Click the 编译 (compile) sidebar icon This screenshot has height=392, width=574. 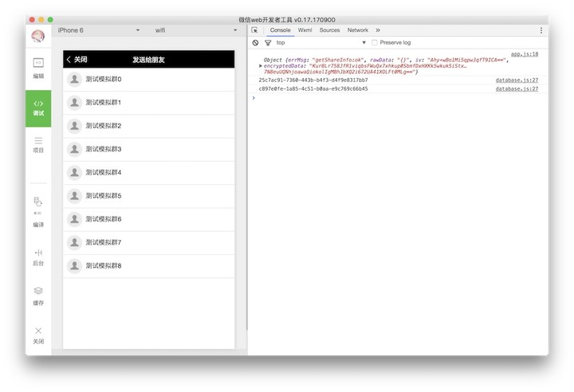[x=38, y=212]
